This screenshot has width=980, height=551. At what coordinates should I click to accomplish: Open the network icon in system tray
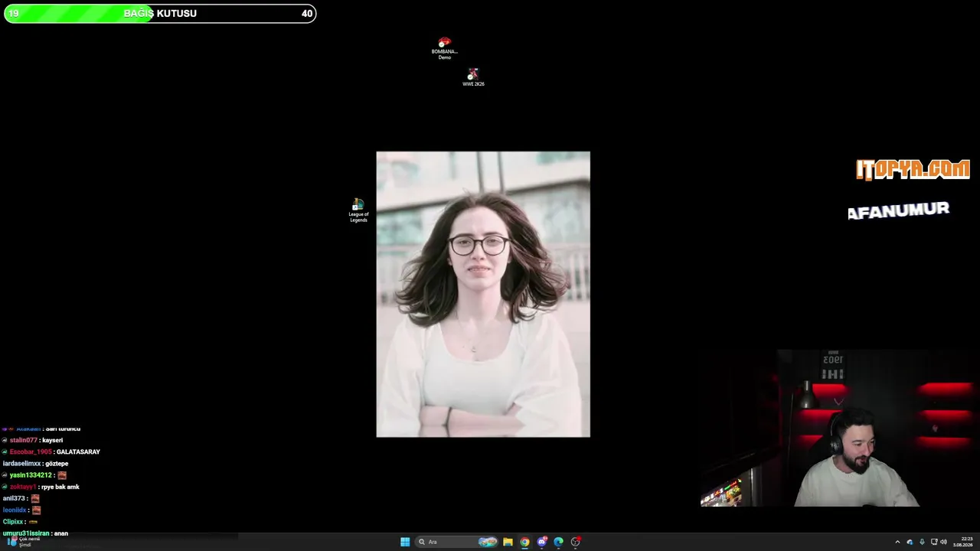(x=934, y=542)
